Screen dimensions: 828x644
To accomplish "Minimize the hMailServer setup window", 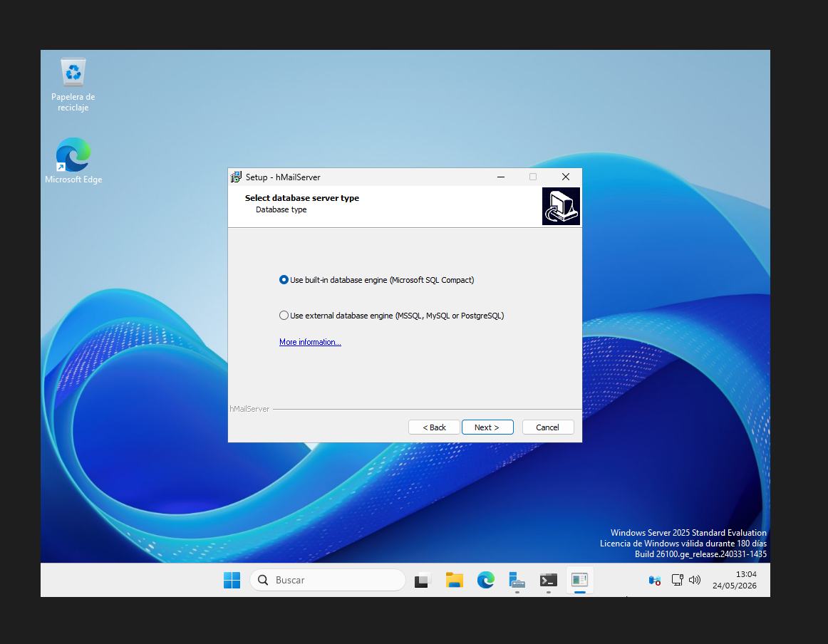I will (x=501, y=177).
